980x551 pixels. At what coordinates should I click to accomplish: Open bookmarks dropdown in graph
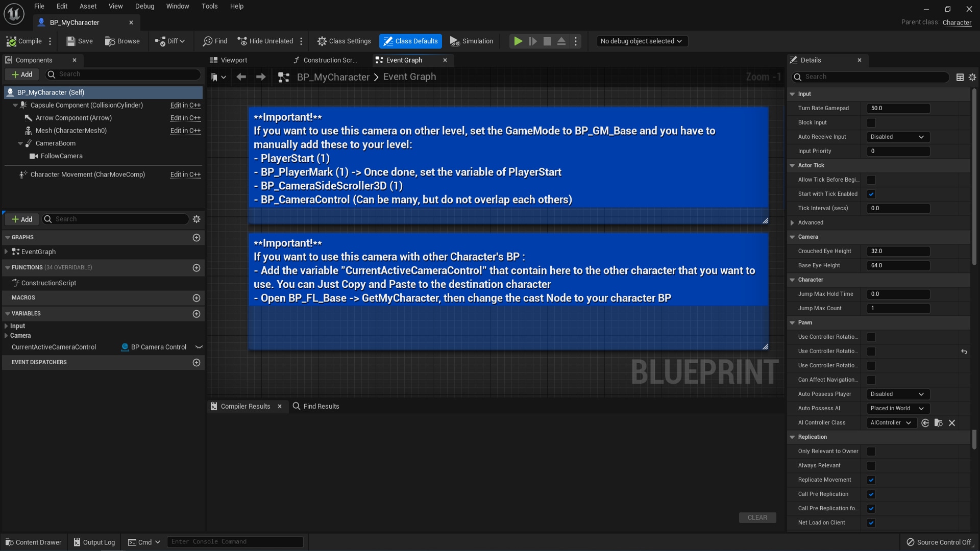pos(218,77)
